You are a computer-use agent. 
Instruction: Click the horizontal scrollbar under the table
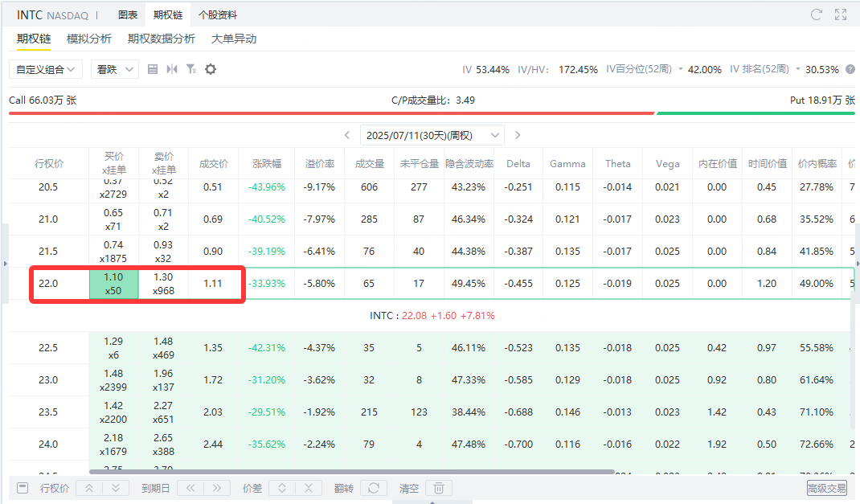(x=351, y=472)
